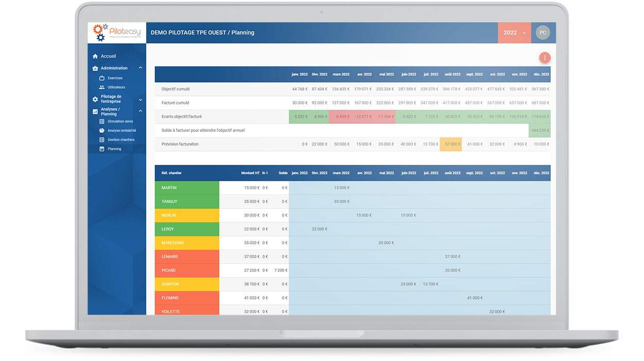Click the Analyse rentabilité piggy bank icon

pyautogui.click(x=101, y=130)
